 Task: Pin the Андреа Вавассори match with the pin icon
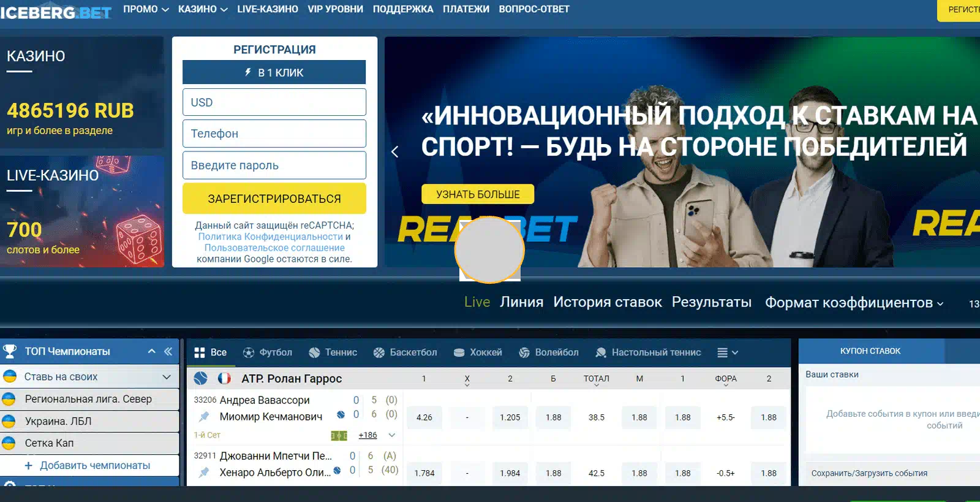[204, 417]
